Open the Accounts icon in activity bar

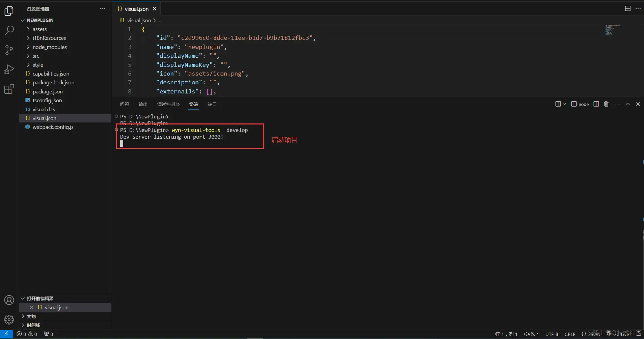(9, 300)
